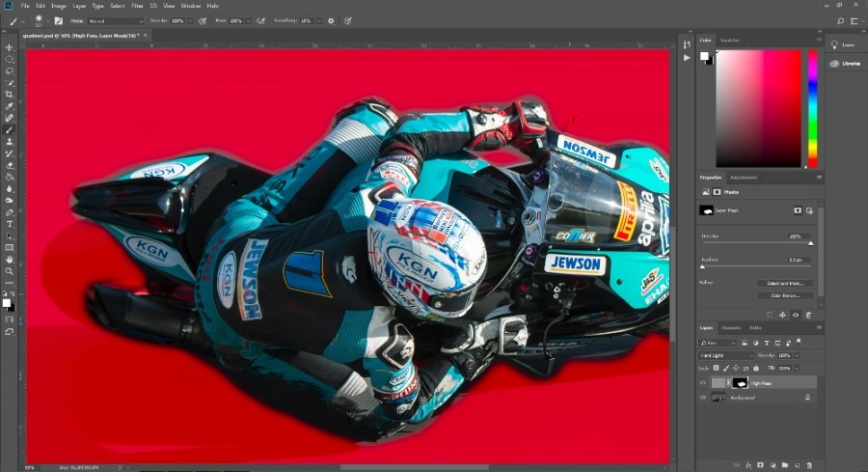868x472 pixels.
Task: Click the Feather value field
Action: [x=798, y=260]
